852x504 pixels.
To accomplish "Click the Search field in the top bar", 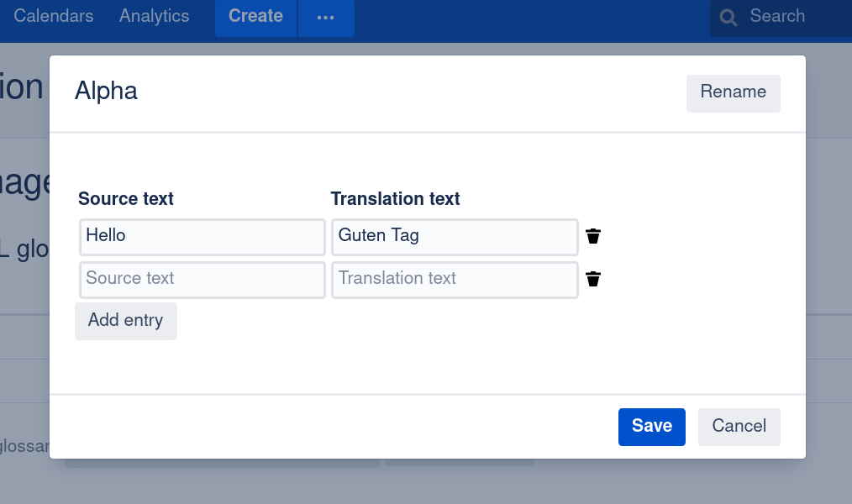I will (790, 17).
